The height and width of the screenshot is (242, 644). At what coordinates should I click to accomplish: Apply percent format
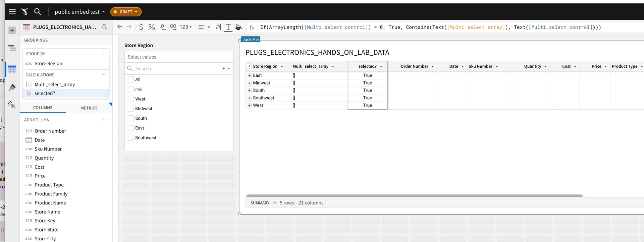click(152, 27)
